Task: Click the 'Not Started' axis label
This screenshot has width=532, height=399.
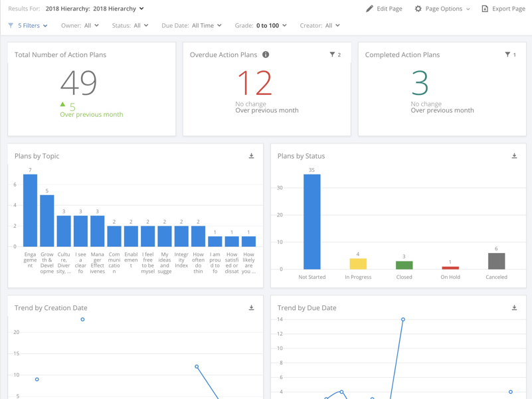Action: pos(311,277)
